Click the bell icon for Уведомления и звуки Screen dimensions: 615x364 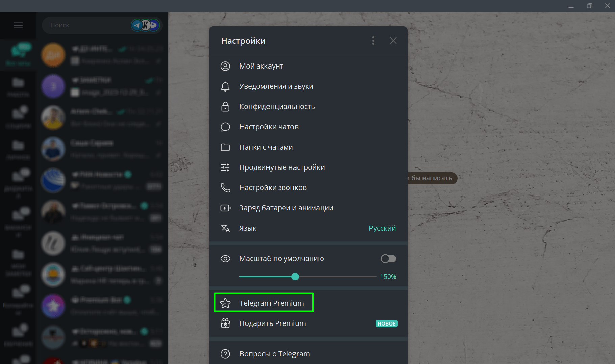tap(225, 86)
